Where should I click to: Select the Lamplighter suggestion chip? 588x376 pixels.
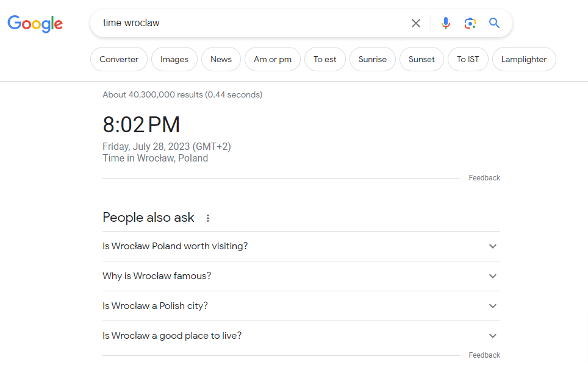pyautogui.click(x=524, y=59)
